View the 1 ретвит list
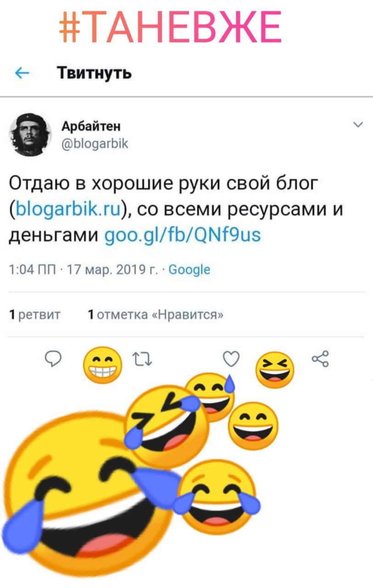This screenshot has width=373, height=588. [35, 315]
